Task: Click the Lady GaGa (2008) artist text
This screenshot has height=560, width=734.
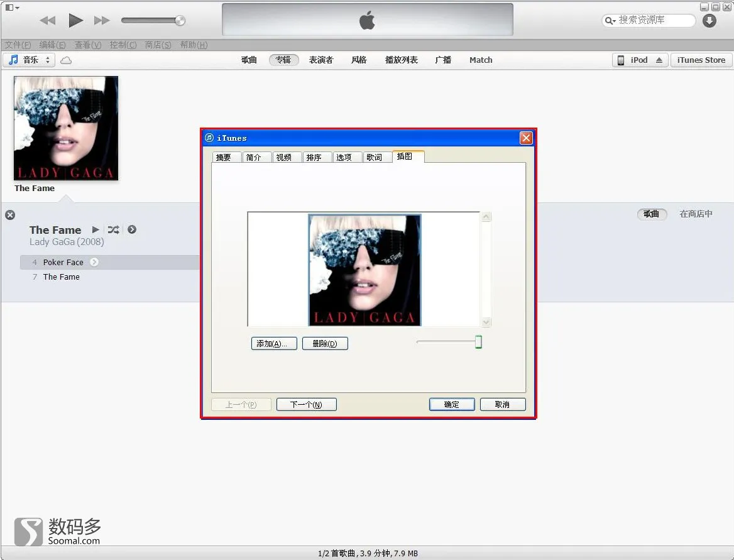Action: 67,242
